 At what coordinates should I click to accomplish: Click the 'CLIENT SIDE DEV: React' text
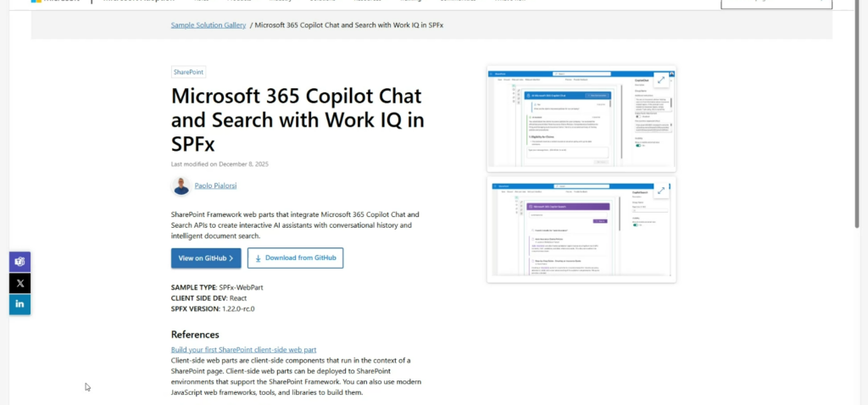point(209,298)
